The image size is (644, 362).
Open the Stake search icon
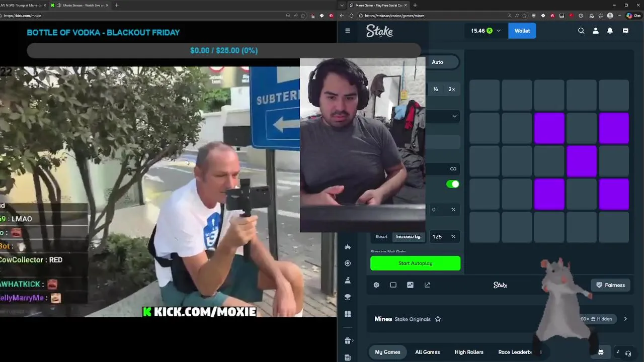click(581, 31)
